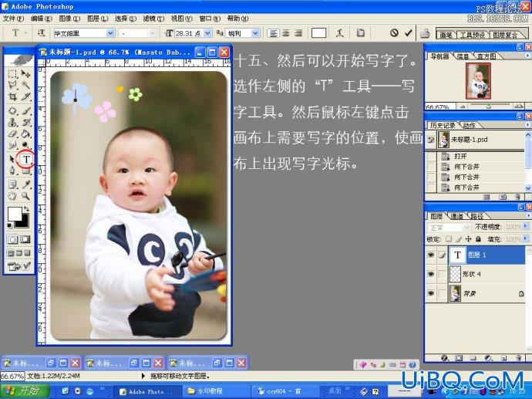Open the 滤镜 menu
The width and height of the screenshot is (532, 399).
coord(153,19)
